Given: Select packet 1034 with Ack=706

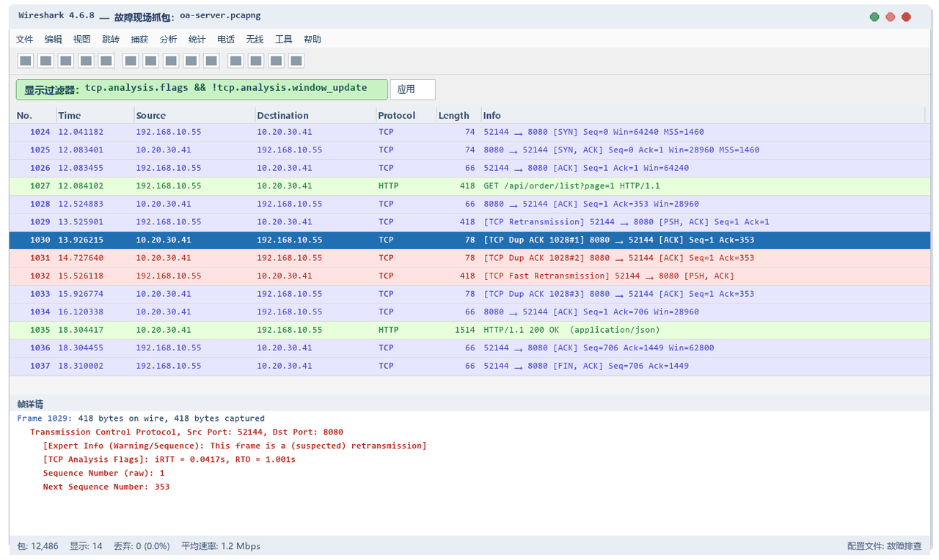Looking at the screenshot, I should (469, 312).
